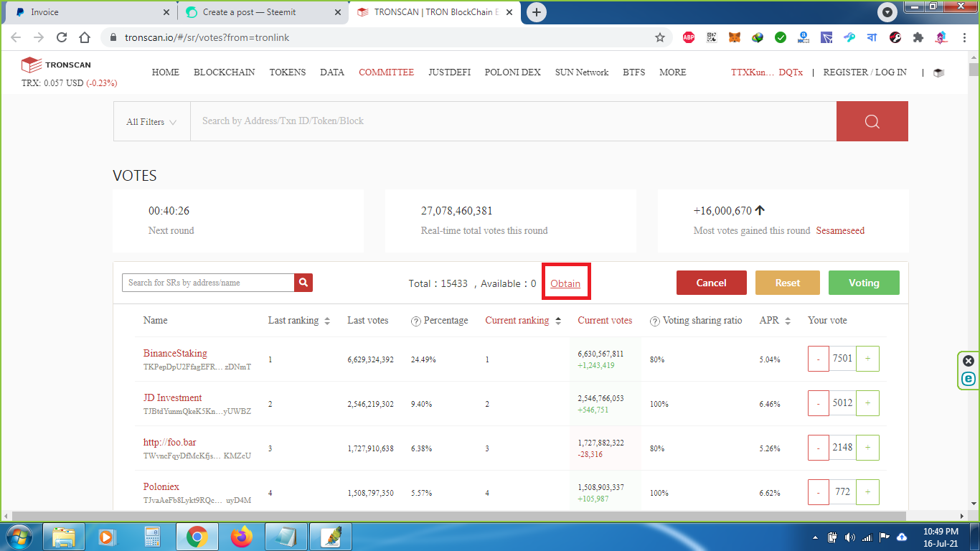
Task: Open the DATA menu
Action: [332, 72]
